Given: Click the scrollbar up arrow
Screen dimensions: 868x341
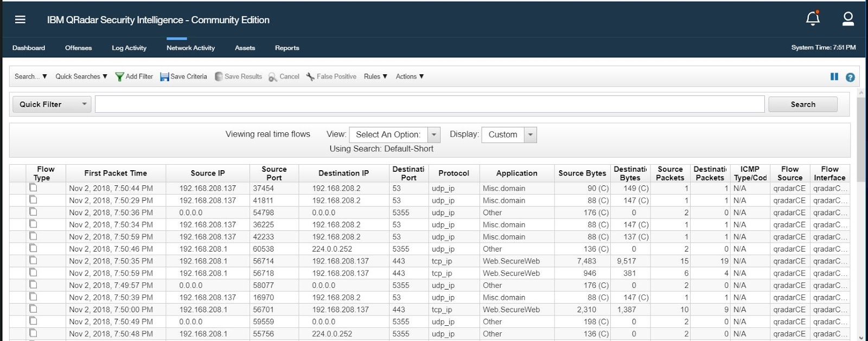Looking at the screenshot, I should point(861,93).
